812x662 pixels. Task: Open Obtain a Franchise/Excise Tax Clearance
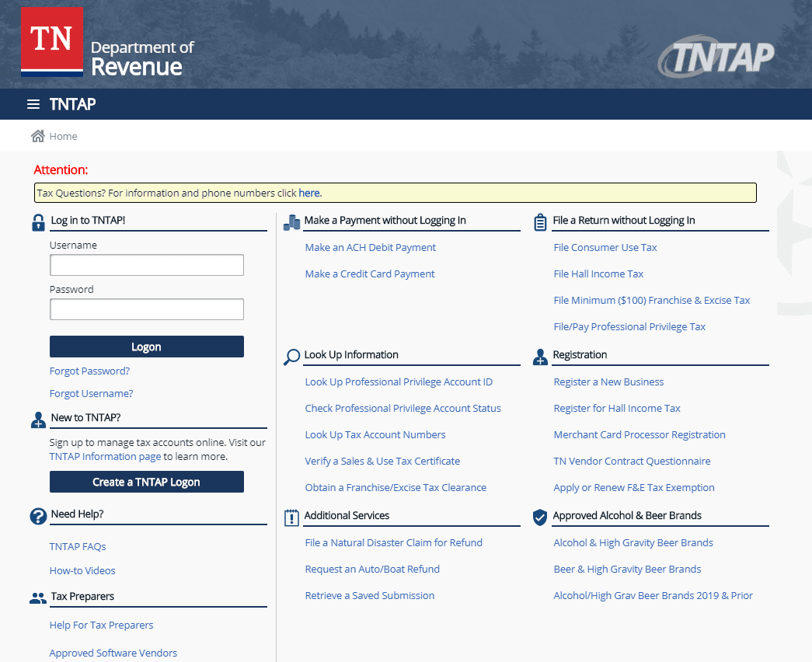pos(396,487)
